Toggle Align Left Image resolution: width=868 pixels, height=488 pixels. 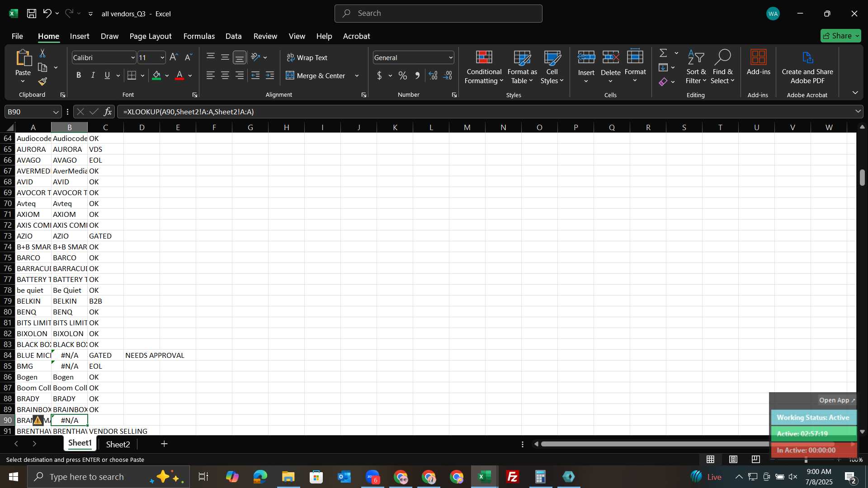click(211, 76)
